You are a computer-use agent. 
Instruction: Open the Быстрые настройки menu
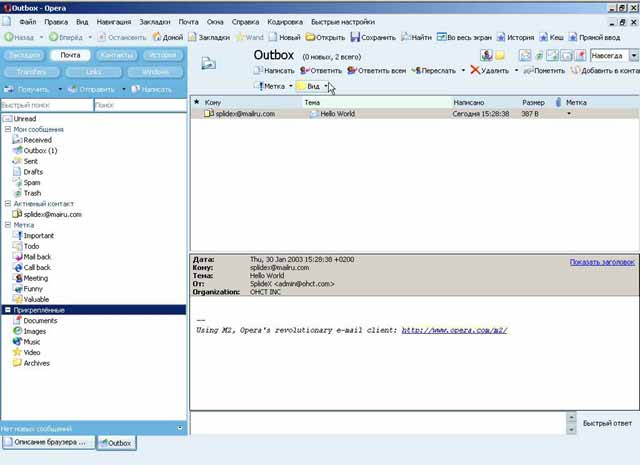pos(343,22)
